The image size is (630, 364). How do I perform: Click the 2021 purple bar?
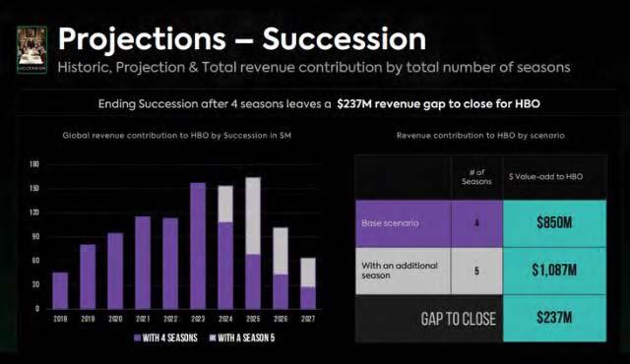(x=143, y=263)
